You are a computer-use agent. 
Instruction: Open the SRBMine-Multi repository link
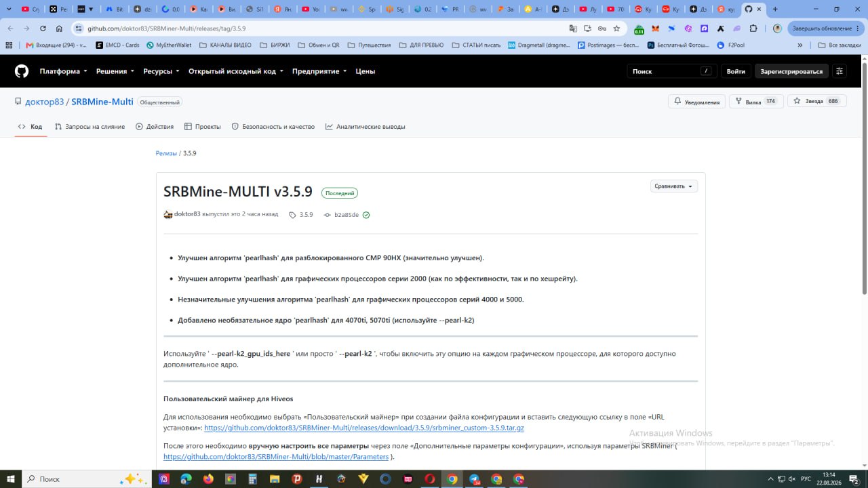coord(102,102)
